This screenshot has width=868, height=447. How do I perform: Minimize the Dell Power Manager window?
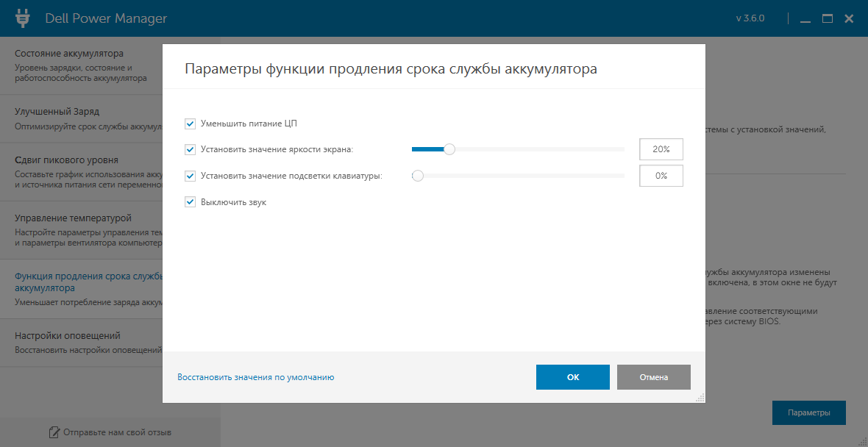click(805, 19)
